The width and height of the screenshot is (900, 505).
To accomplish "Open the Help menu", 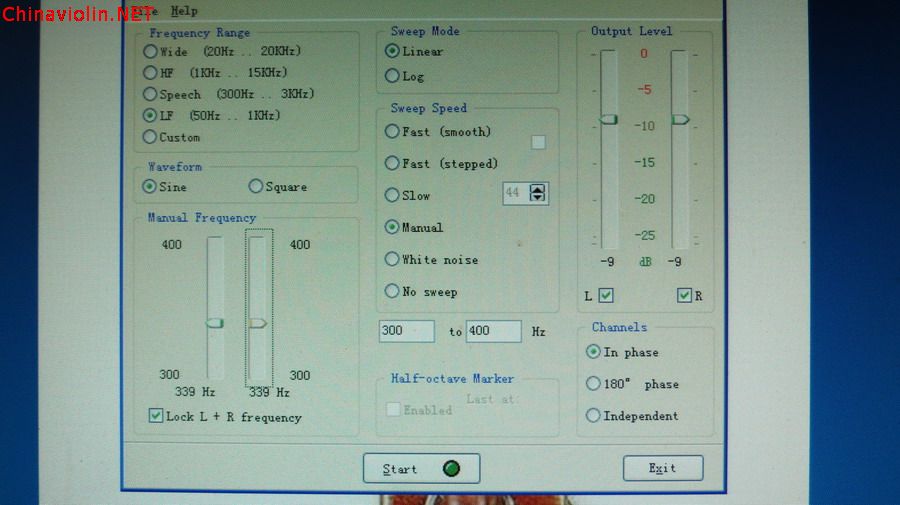I will (184, 11).
